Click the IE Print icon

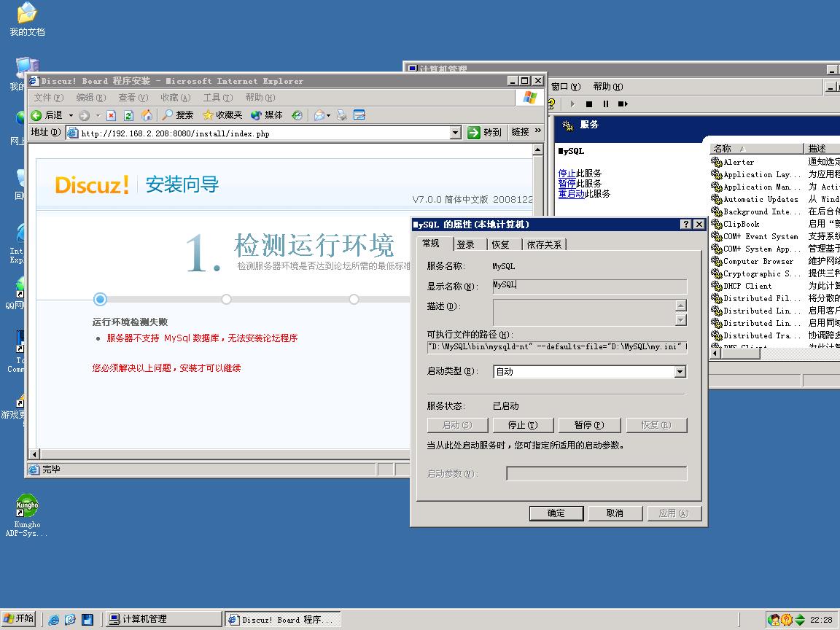click(x=342, y=115)
